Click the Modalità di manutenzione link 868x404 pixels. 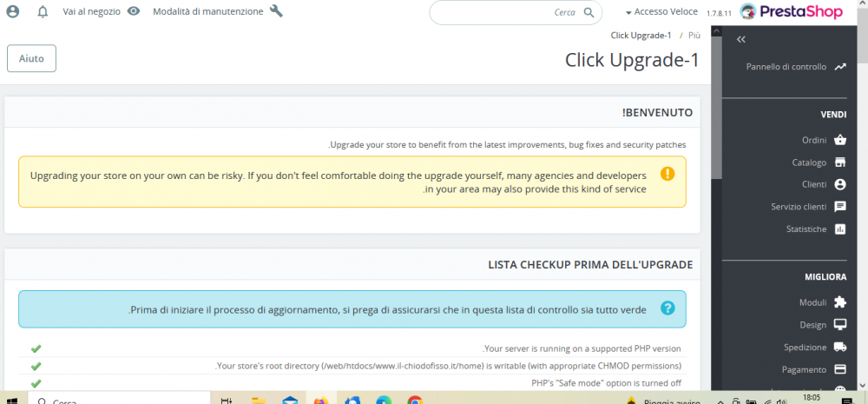tap(208, 11)
